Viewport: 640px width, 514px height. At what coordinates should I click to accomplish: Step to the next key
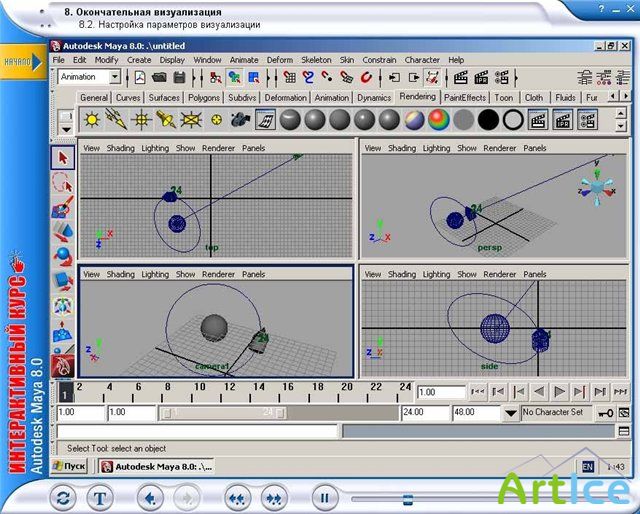[x=580, y=392]
